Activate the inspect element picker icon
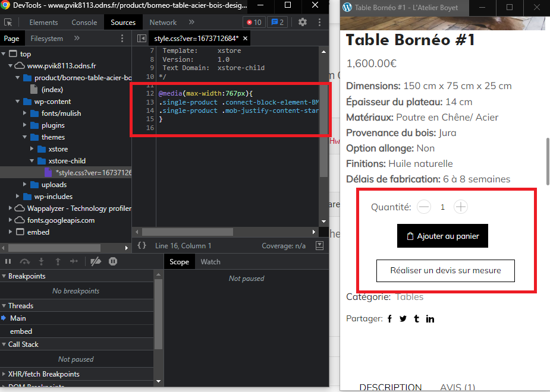The height and width of the screenshot is (392, 550). (x=8, y=23)
